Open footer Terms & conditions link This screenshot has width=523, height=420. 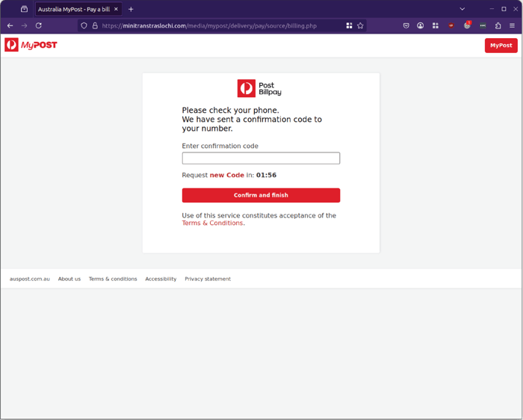[113, 279]
